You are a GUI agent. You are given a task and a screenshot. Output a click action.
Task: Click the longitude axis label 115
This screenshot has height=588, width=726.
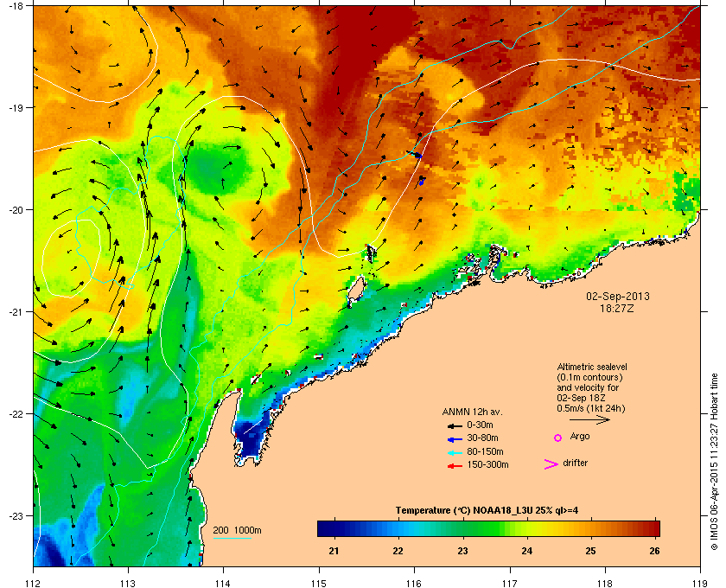tap(319, 584)
